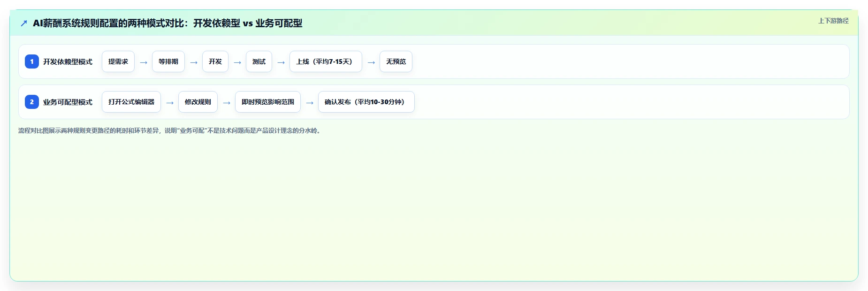Click the arrow between 上线 and 无预览
Viewport: 868px width, 291px height.
[x=371, y=62]
